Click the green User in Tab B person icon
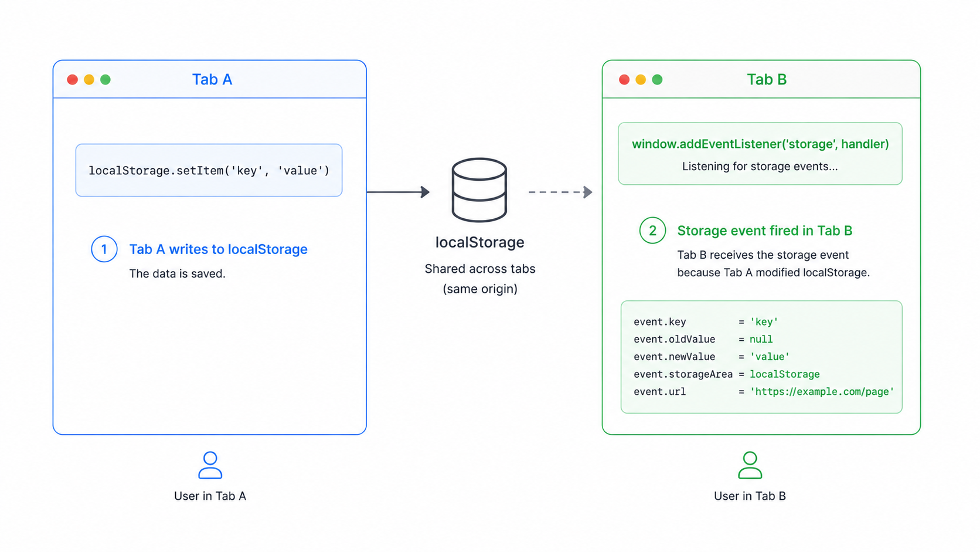This screenshot has width=980, height=552. [x=750, y=465]
